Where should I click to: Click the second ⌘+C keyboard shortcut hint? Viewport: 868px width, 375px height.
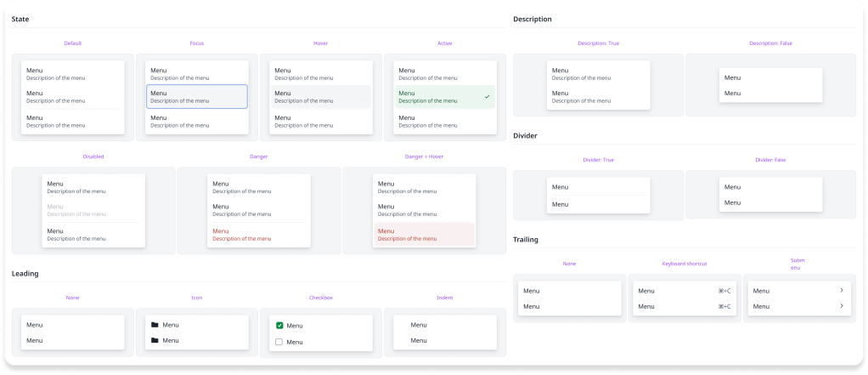click(724, 306)
